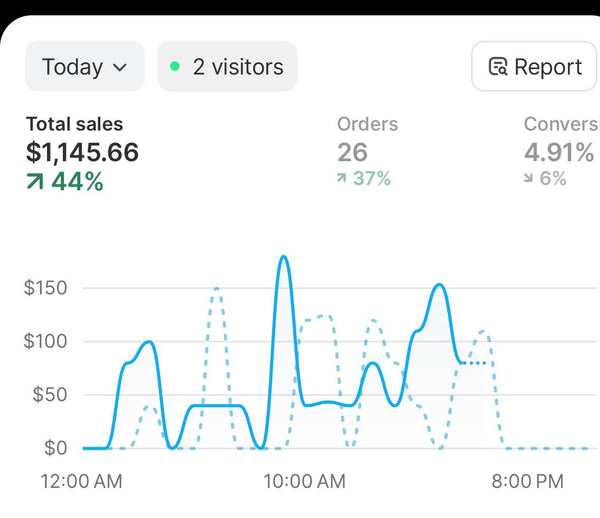Open the Today date range dropdown

click(84, 67)
